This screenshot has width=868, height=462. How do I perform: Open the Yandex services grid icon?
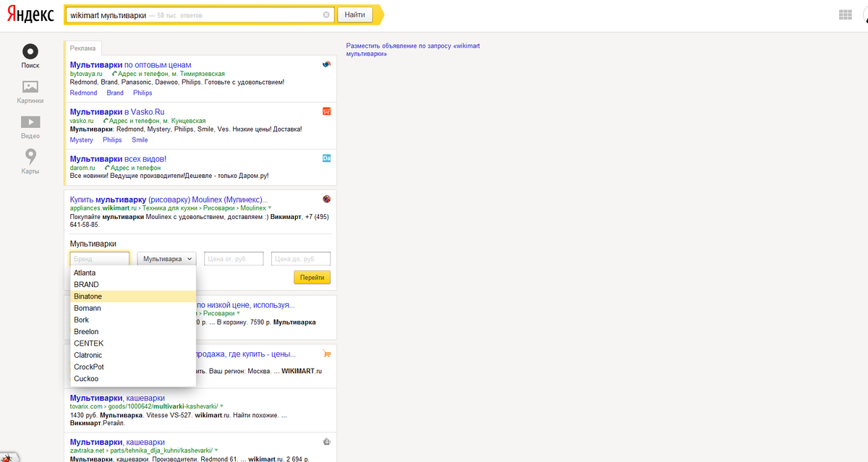pos(845,15)
